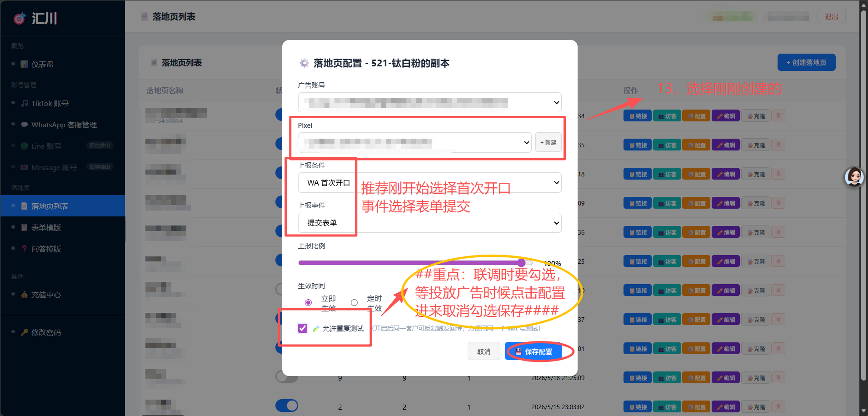
Task: Click the Line 账号 green icon
Action: tap(25, 146)
